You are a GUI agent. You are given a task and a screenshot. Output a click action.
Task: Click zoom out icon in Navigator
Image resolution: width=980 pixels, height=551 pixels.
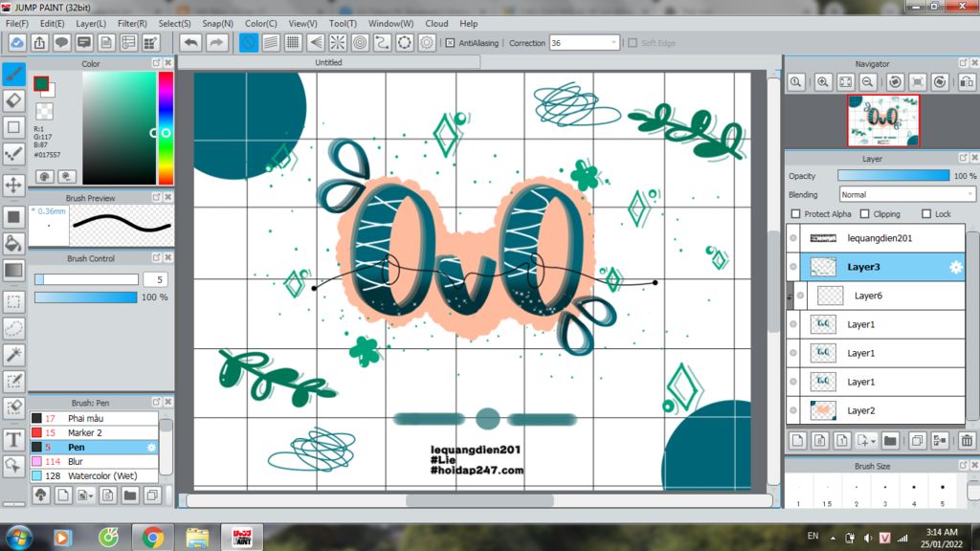[867, 82]
